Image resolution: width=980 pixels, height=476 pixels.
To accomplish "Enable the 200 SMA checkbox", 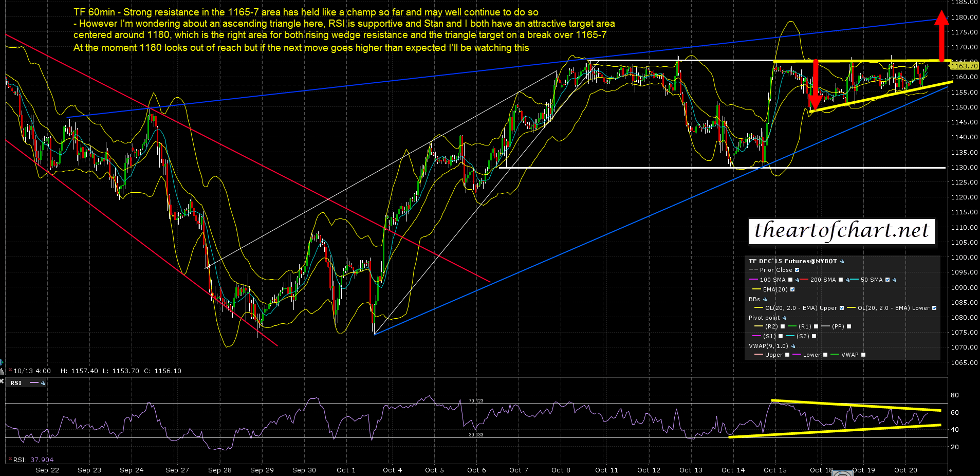I will (841, 280).
